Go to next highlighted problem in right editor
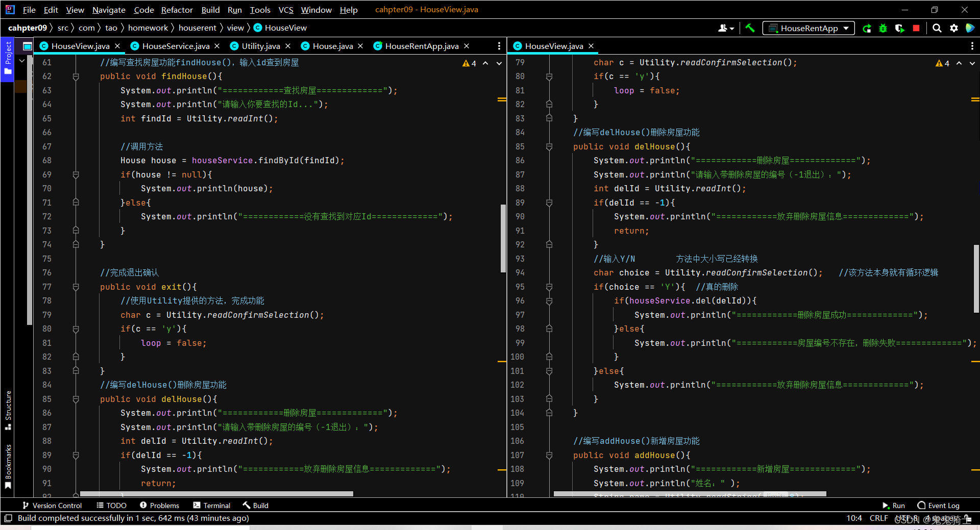The width and height of the screenshot is (980, 530). tap(972, 63)
